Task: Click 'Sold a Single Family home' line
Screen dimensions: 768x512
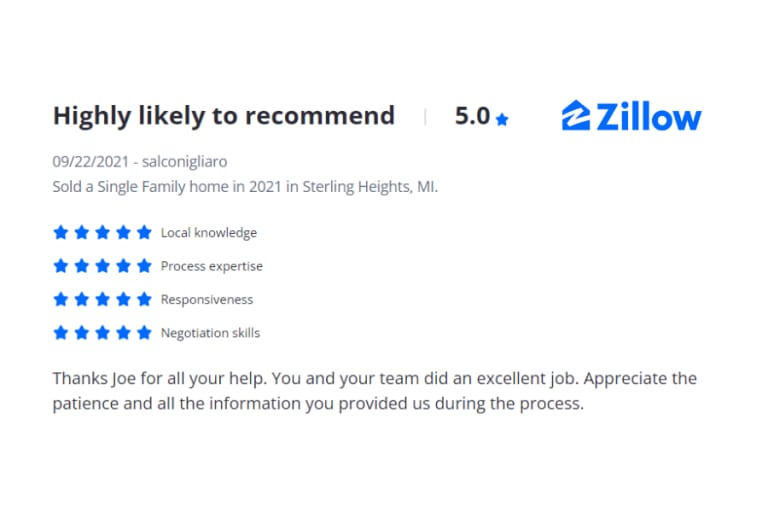Action: pos(245,187)
